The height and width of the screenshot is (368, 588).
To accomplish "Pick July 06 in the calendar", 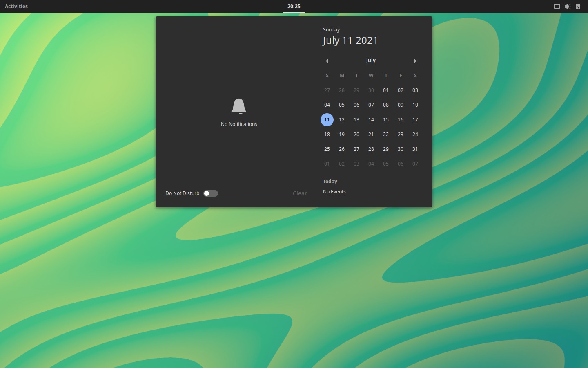I will pyautogui.click(x=356, y=105).
